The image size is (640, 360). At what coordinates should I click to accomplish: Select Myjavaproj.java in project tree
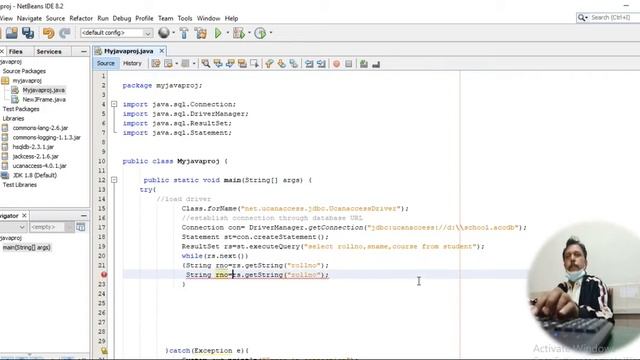[x=44, y=90]
